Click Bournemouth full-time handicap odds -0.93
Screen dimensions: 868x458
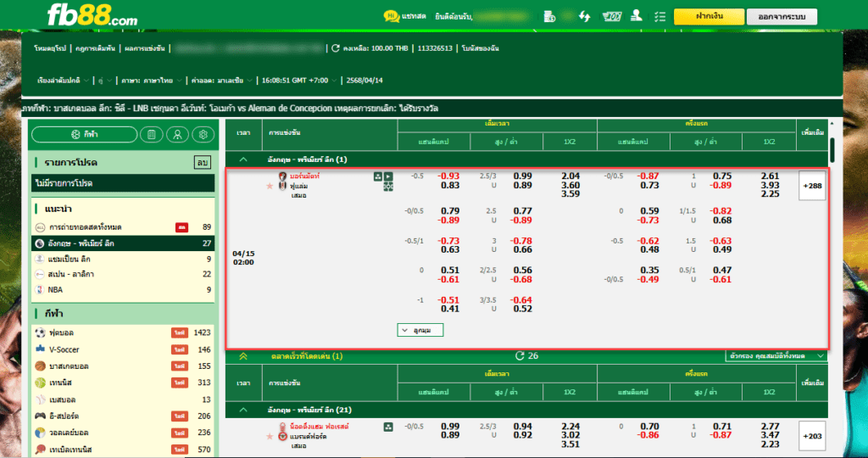(x=448, y=176)
